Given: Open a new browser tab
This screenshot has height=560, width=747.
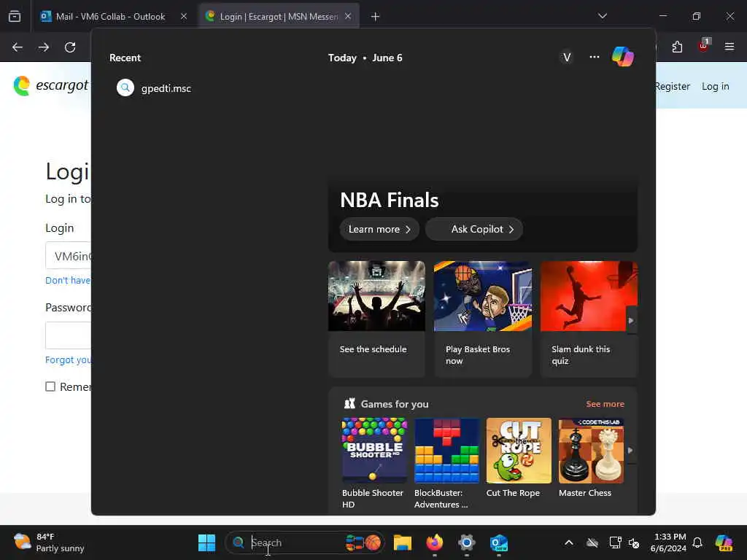Looking at the screenshot, I should click(x=376, y=17).
